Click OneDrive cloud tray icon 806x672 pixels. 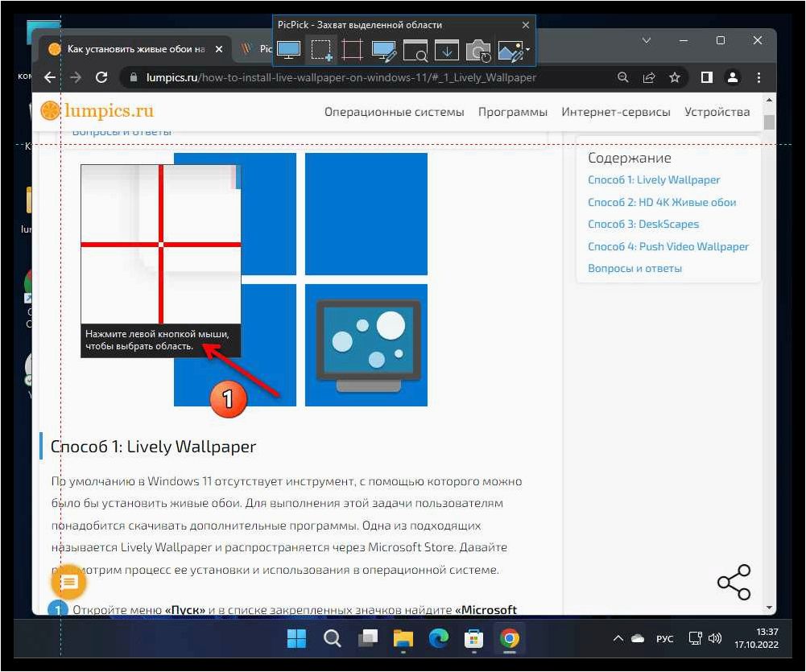click(638, 639)
